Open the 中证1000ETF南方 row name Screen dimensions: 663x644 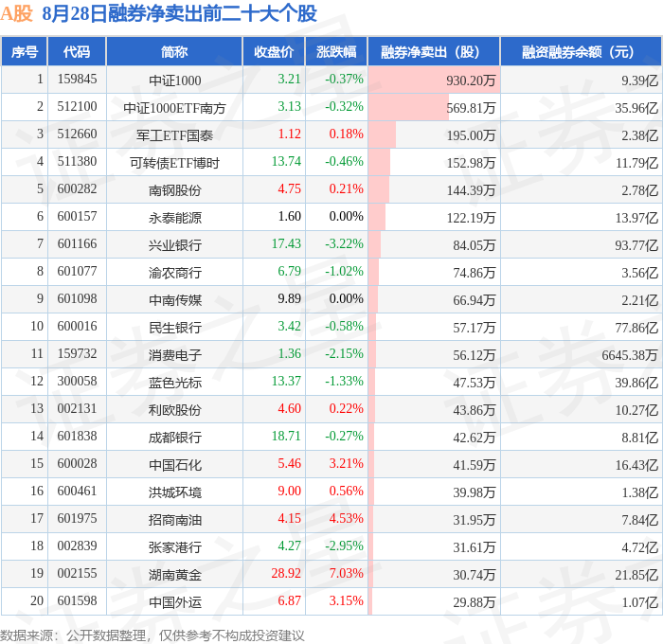tap(174, 108)
